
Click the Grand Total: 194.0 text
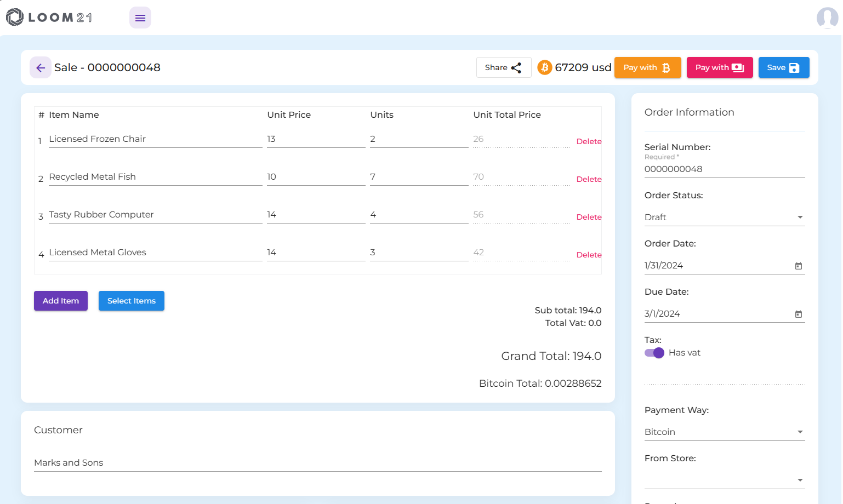click(x=551, y=356)
